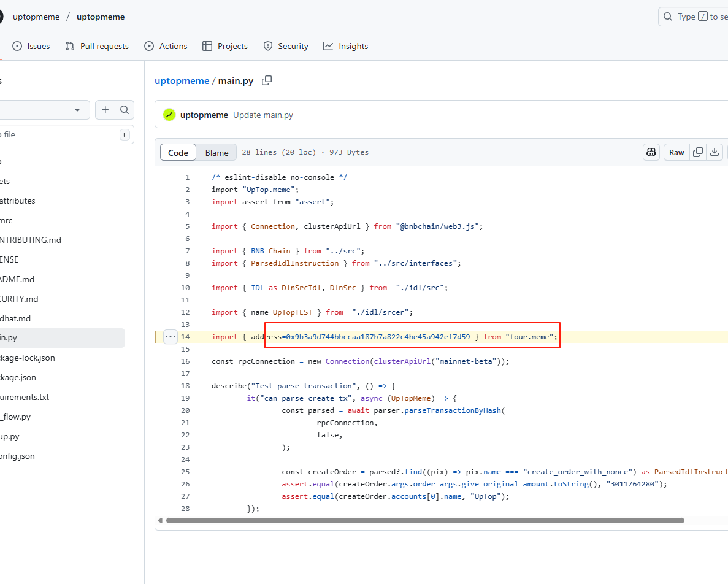Screen dimensions: 728x584
Task: Click the Actions play icon
Action: pos(149,46)
